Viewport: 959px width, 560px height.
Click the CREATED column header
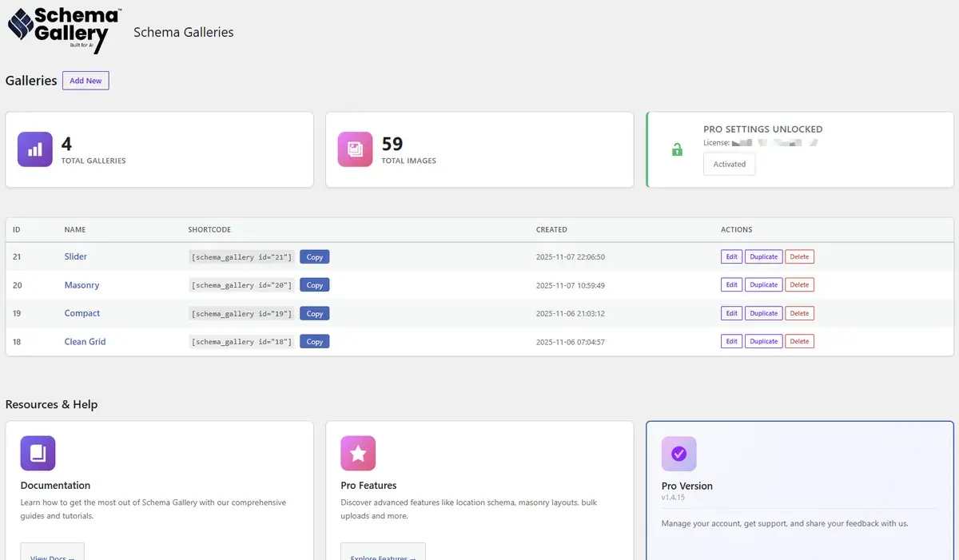point(551,229)
